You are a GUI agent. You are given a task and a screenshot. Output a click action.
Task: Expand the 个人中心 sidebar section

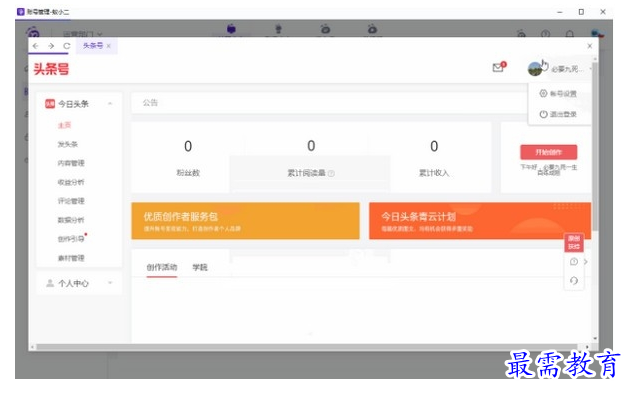coord(110,283)
